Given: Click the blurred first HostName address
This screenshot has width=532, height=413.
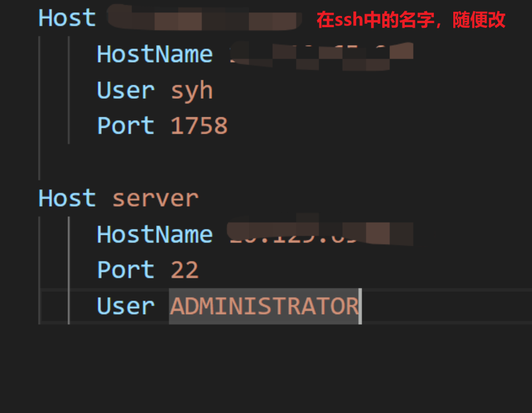Looking at the screenshot, I should pos(321,56).
